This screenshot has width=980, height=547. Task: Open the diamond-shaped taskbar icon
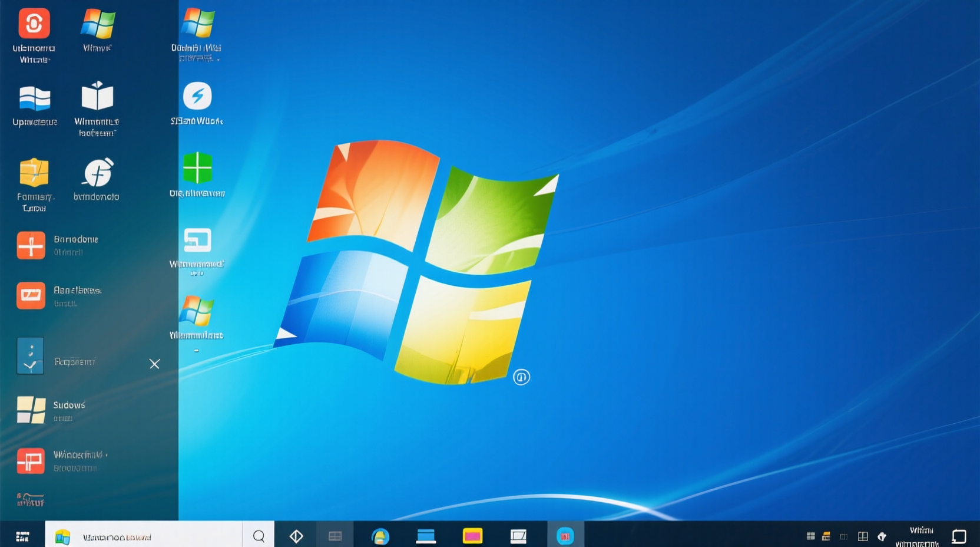point(296,536)
